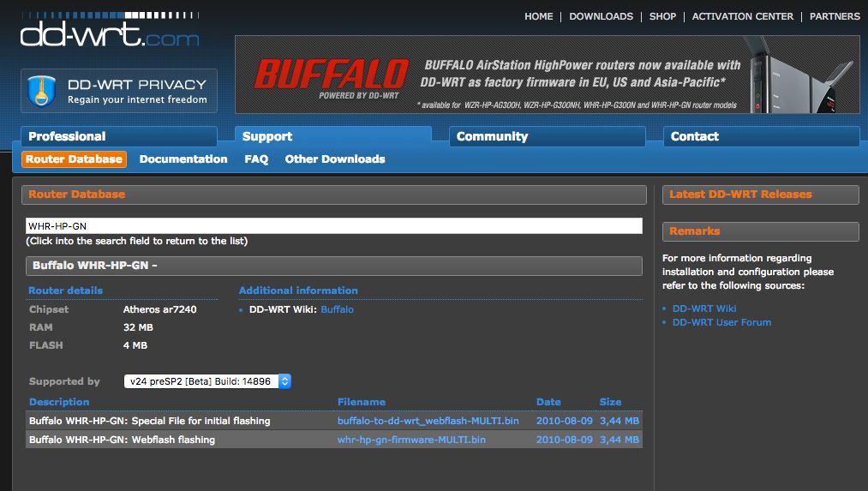
Task: Open the DOWNLOADS top link
Action: [x=601, y=16]
